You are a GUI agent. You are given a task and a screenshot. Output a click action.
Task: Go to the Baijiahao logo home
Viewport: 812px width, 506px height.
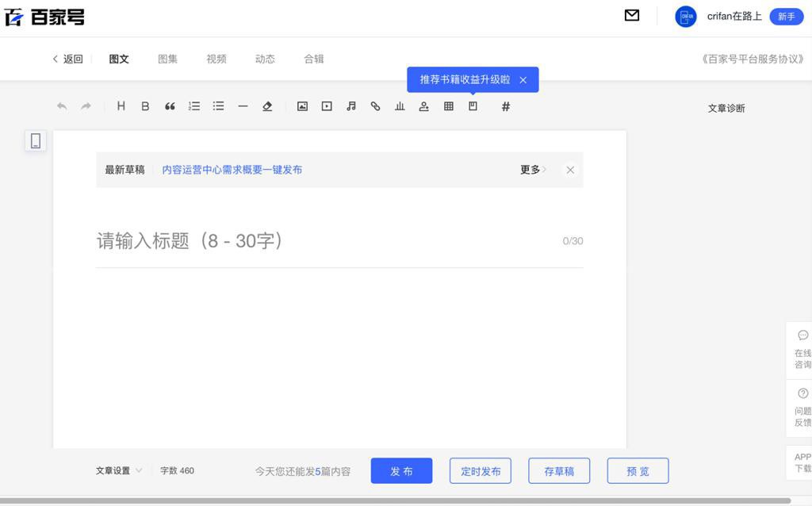click(x=44, y=17)
